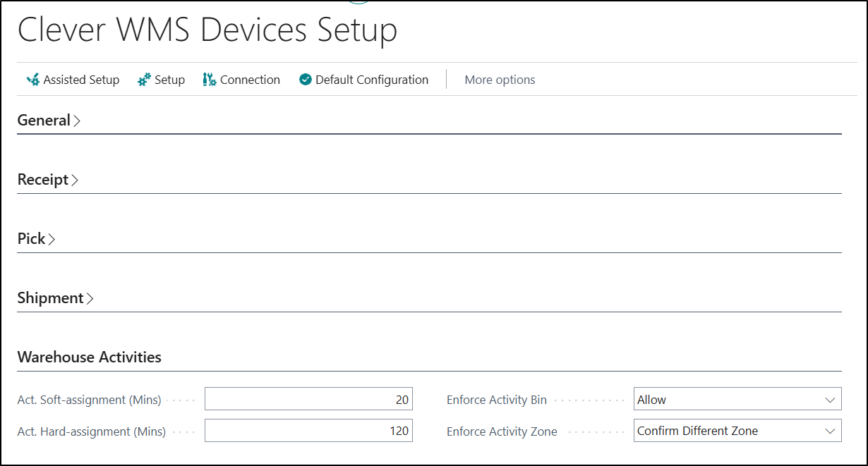Expand the Pick section
The height and width of the screenshot is (466, 868).
(36, 239)
